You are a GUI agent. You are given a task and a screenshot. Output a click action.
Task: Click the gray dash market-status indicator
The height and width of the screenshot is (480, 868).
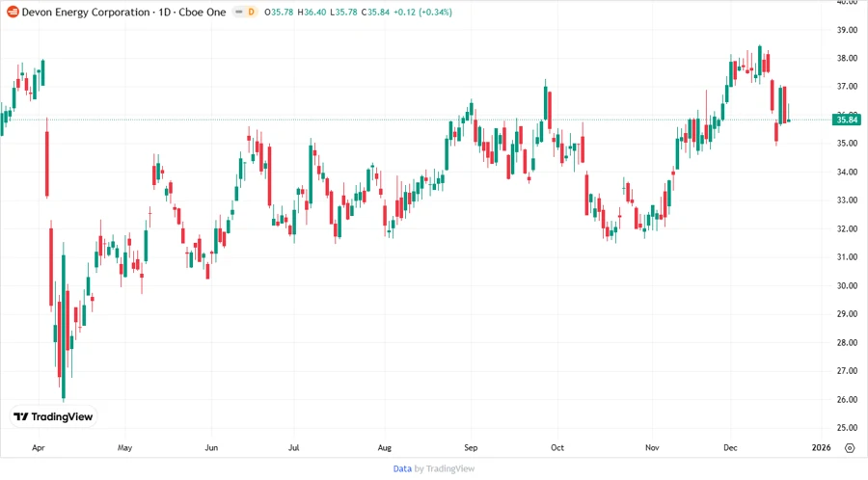click(238, 12)
